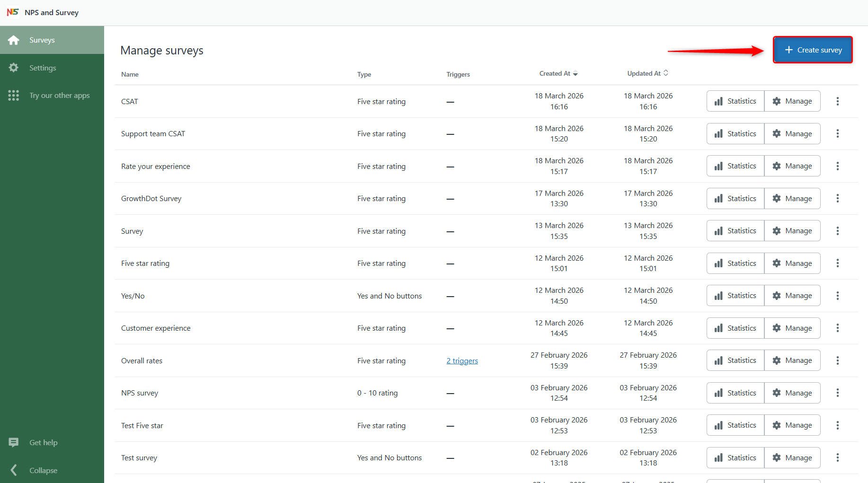Open Settings via the gear icon
This screenshot has width=868, height=483.
[x=14, y=68]
